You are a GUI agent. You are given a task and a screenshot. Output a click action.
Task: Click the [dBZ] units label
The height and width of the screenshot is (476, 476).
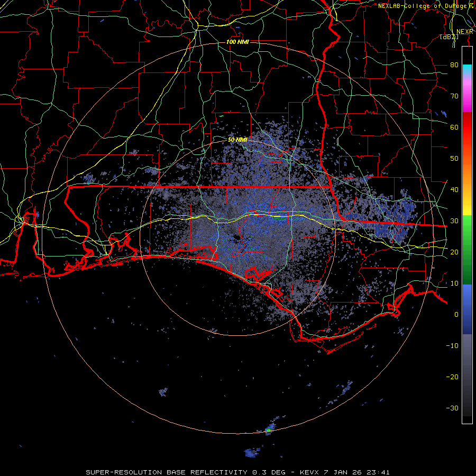(x=449, y=37)
